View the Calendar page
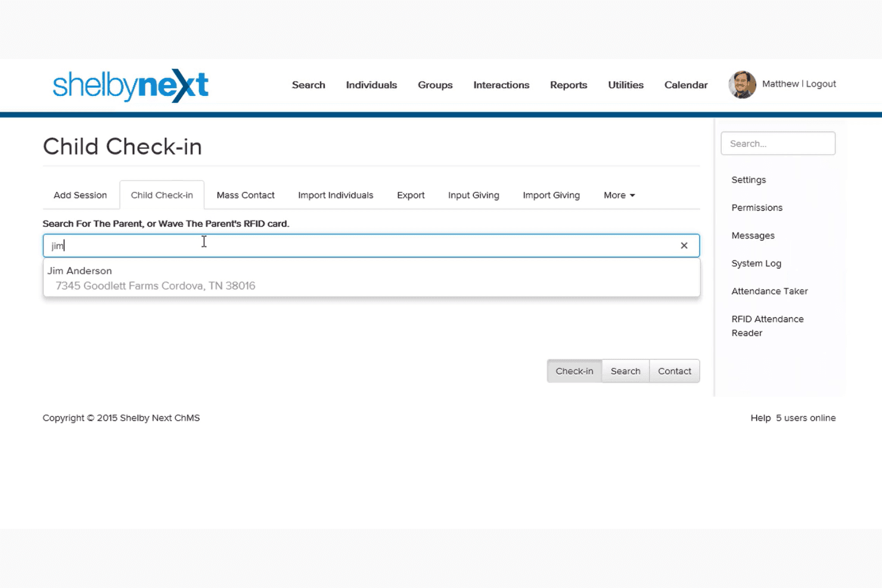 click(686, 85)
